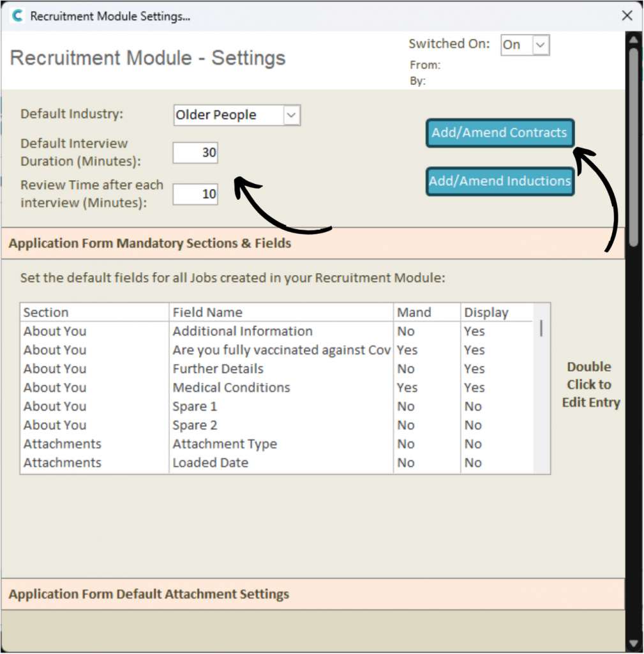The image size is (644, 654).
Task: Close the Recruitment Module Settings window
Action: click(x=627, y=16)
